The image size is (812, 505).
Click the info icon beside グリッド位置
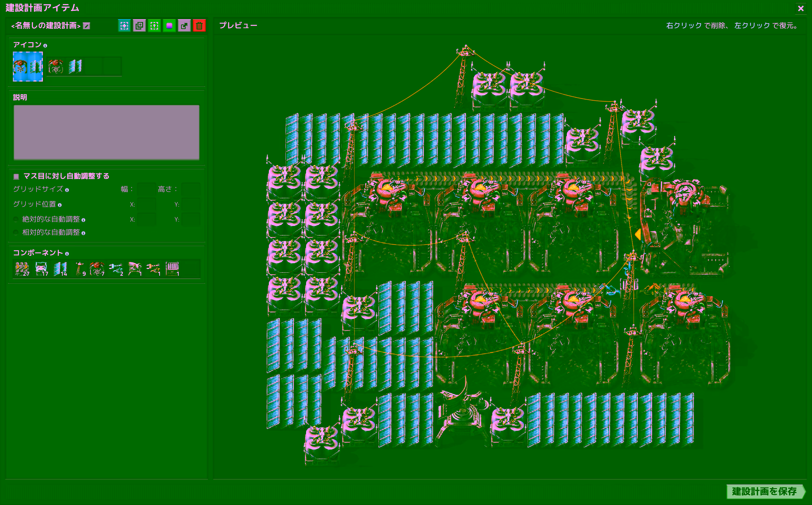tap(60, 205)
